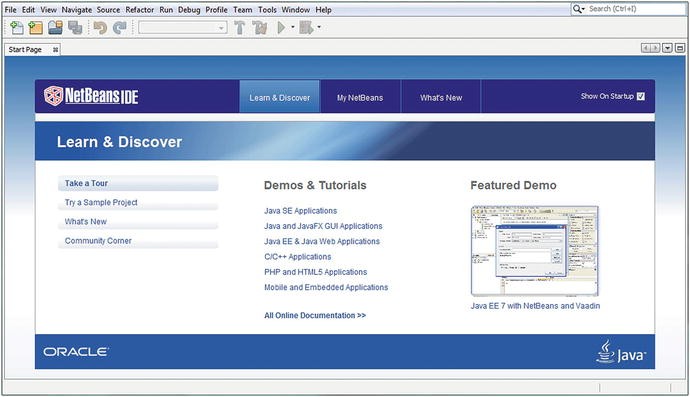
Task: Open the View menu
Action: (48, 10)
